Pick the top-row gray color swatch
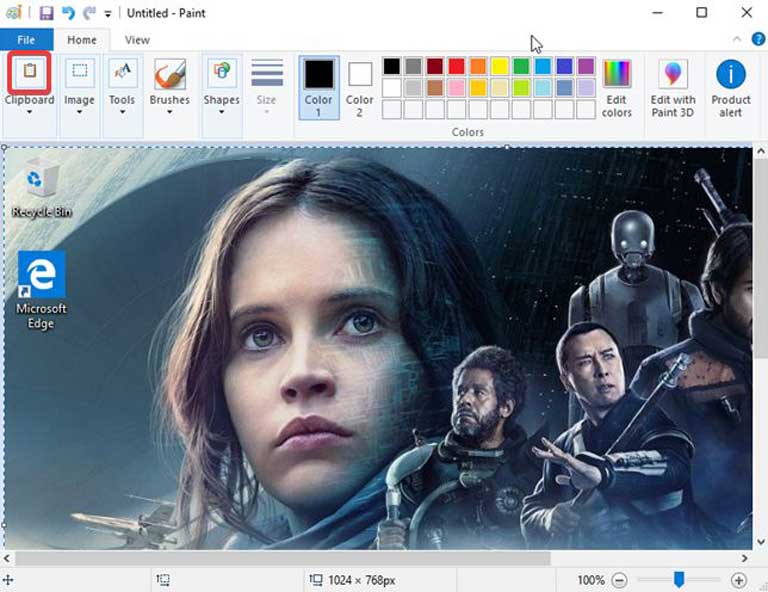The height and width of the screenshot is (592, 768). 413,66
